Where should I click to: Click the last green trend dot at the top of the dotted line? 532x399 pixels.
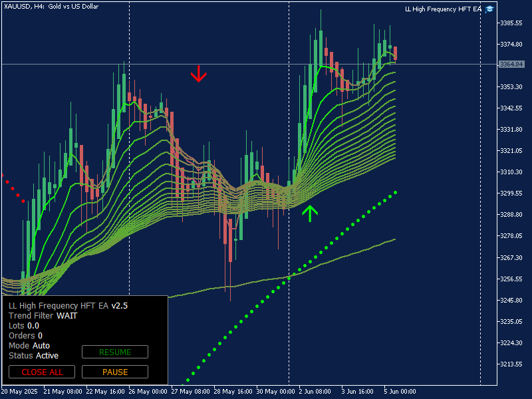point(395,193)
